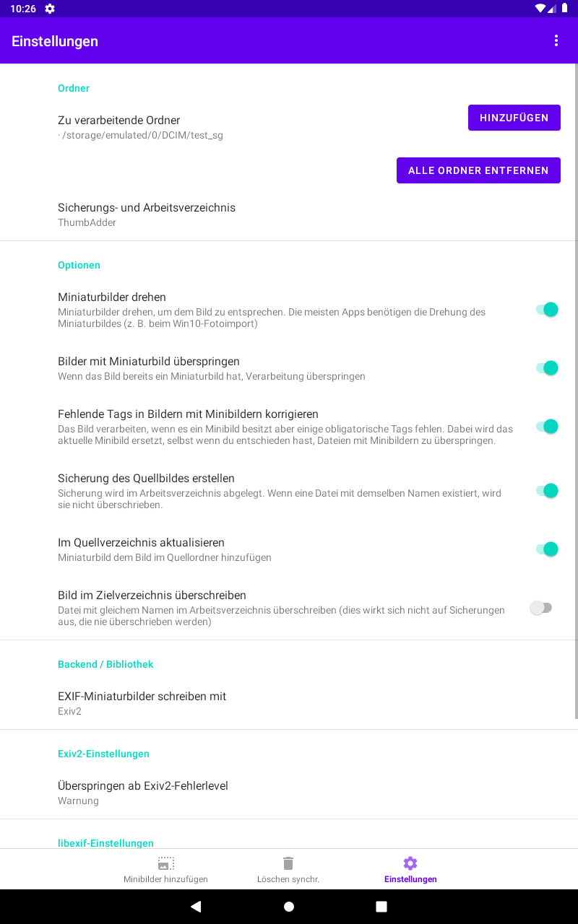Viewport: 578px width, 924px height.
Task: Toggle Im Quellverzeichnis aktualisieren switch
Action: [x=546, y=549]
